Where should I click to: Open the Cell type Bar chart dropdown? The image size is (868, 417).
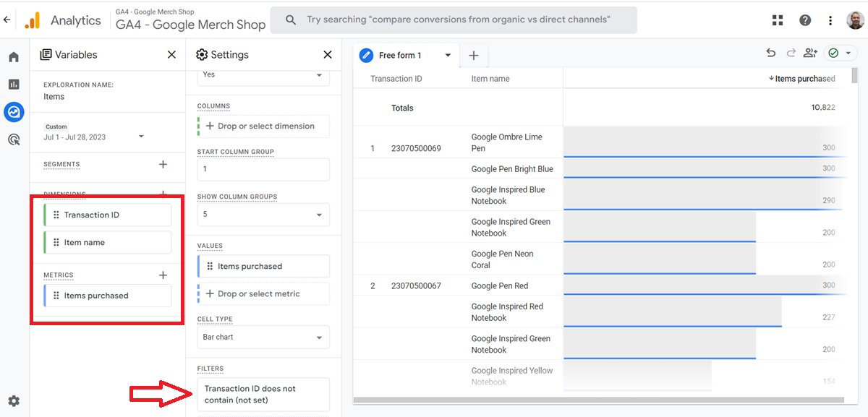point(263,338)
